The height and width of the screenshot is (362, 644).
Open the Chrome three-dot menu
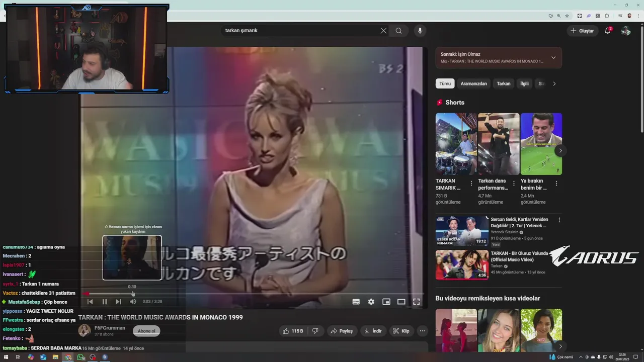[x=637, y=16]
